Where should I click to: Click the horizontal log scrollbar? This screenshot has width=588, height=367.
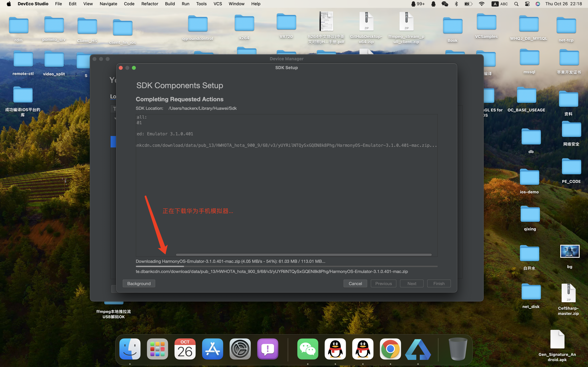pos(304,255)
